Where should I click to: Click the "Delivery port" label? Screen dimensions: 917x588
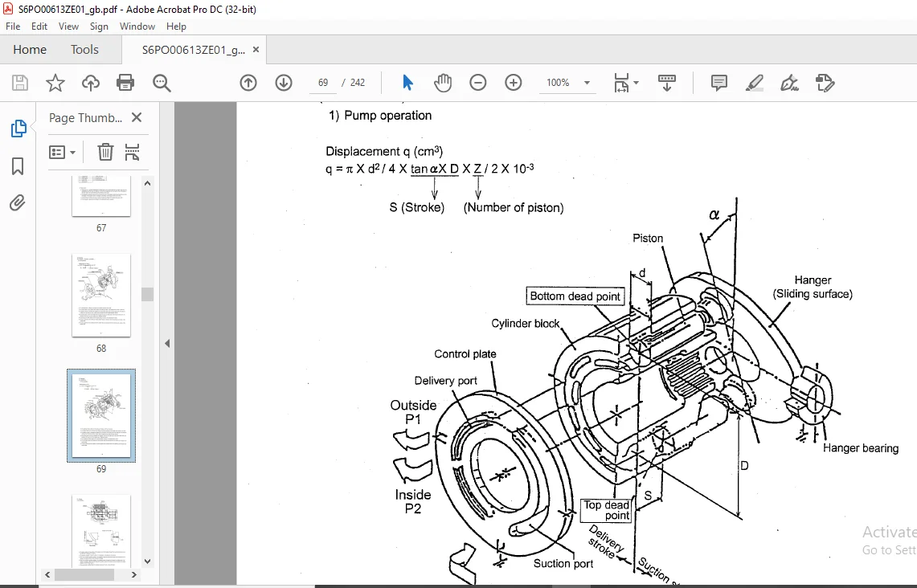445,381
